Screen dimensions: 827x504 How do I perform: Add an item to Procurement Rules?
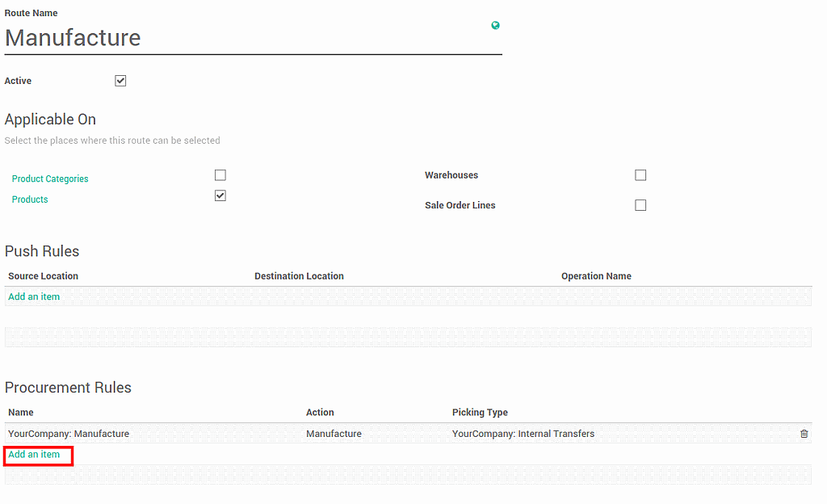click(34, 455)
